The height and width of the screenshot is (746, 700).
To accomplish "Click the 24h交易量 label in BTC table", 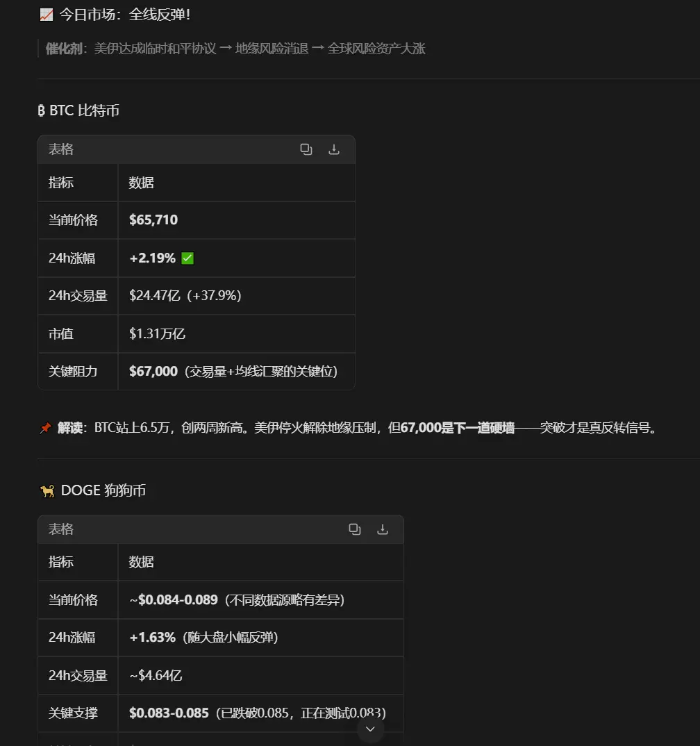I will [78, 295].
